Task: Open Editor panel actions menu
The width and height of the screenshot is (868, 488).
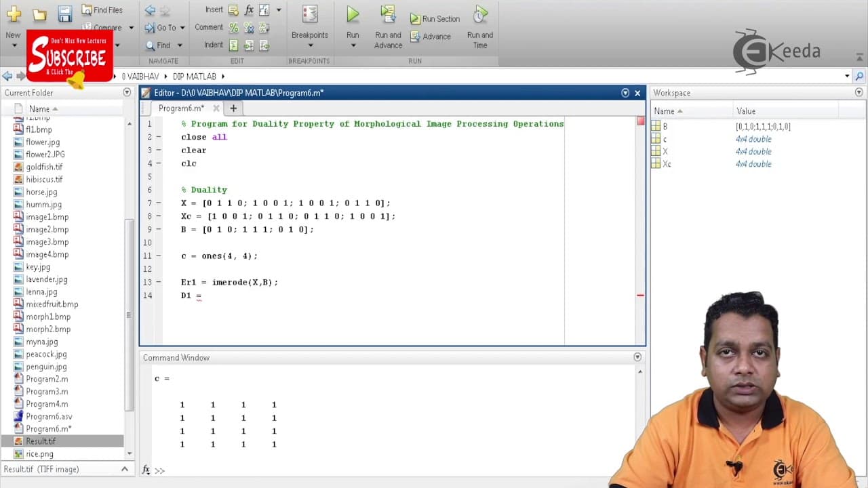Action: (x=625, y=93)
